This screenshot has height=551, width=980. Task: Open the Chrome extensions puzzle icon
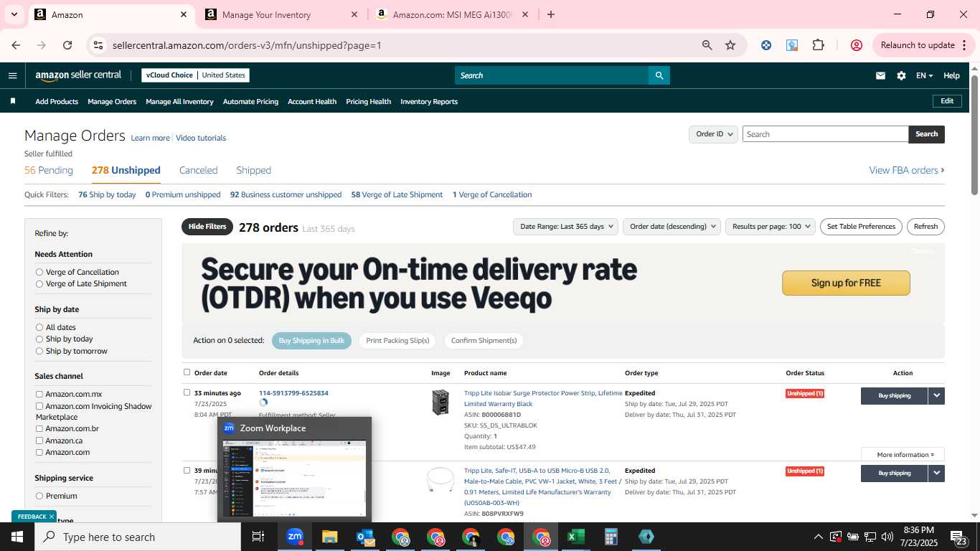coord(818,45)
